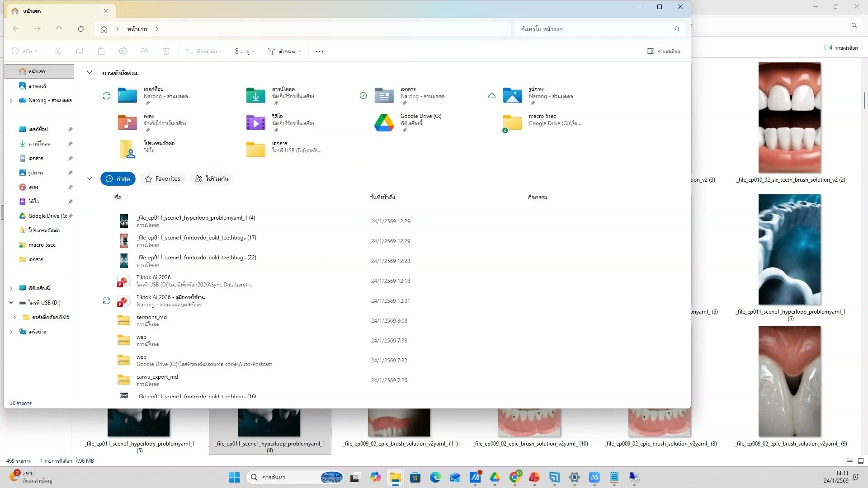Click the Share toolbar icon
The image size is (868, 488).
click(x=145, y=52)
